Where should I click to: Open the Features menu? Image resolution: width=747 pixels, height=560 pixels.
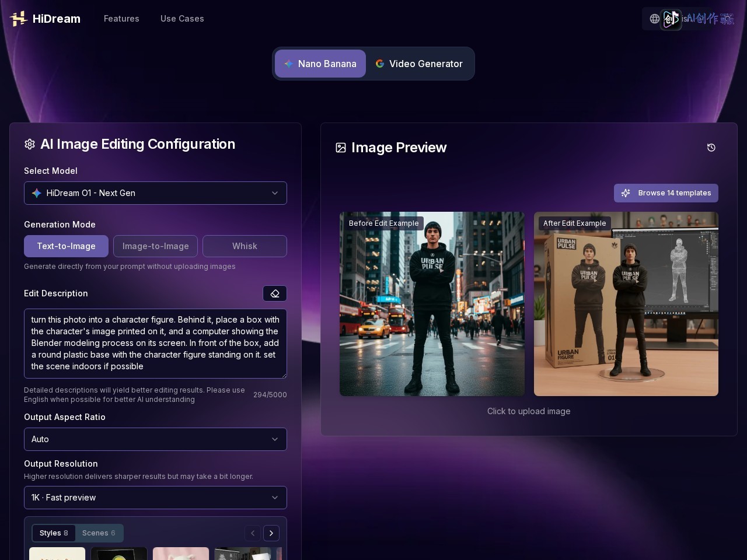121,19
